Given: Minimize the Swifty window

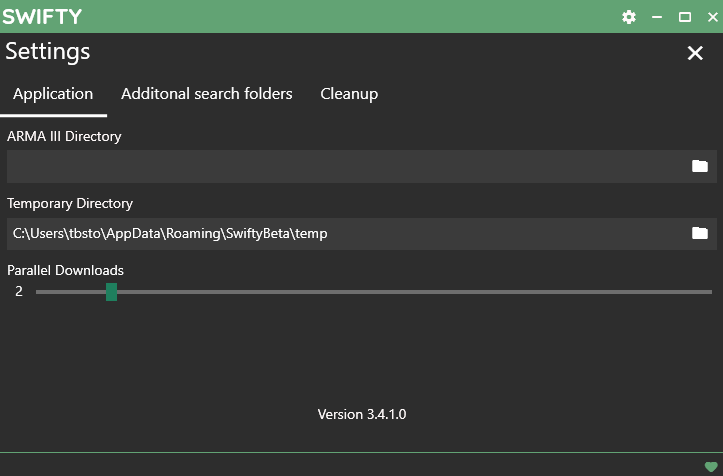Looking at the screenshot, I should (x=657, y=17).
